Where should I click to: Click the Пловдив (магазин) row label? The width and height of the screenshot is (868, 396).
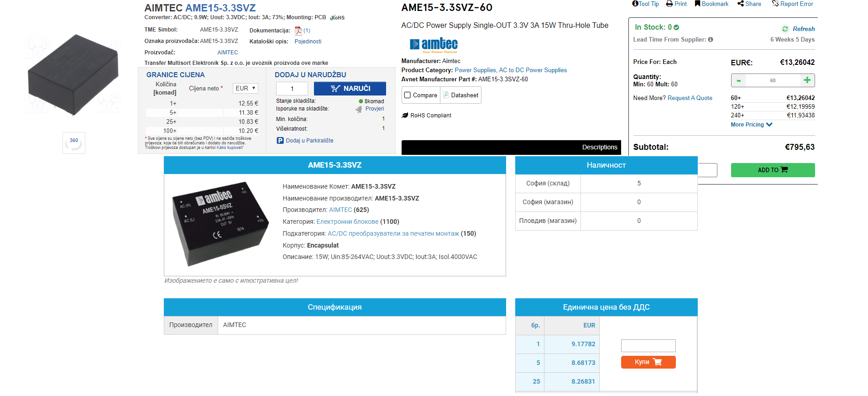click(548, 221)
